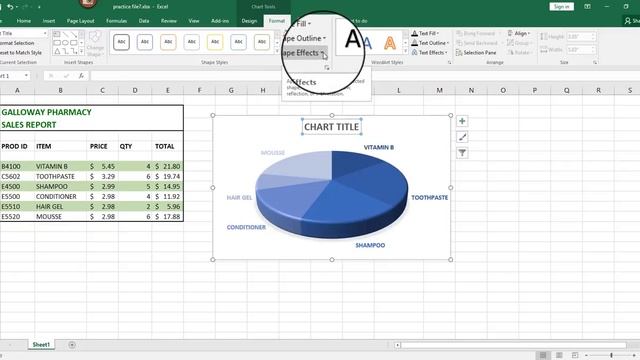640x360 pixels.
Task: Open the Selection Pane
Action: tap(476, 53)
